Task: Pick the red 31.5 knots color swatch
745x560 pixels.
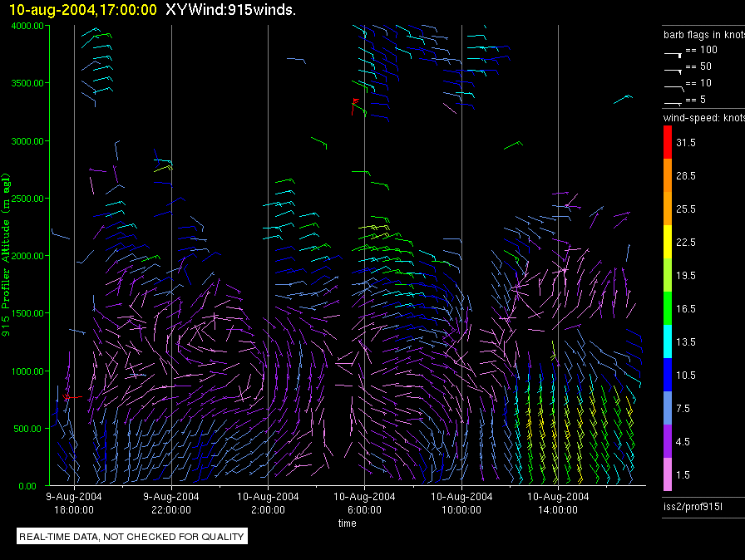Action: point(669,143)
